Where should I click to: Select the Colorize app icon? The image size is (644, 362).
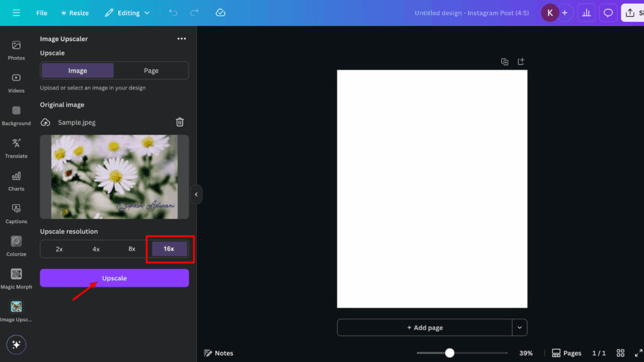(16, 246)
